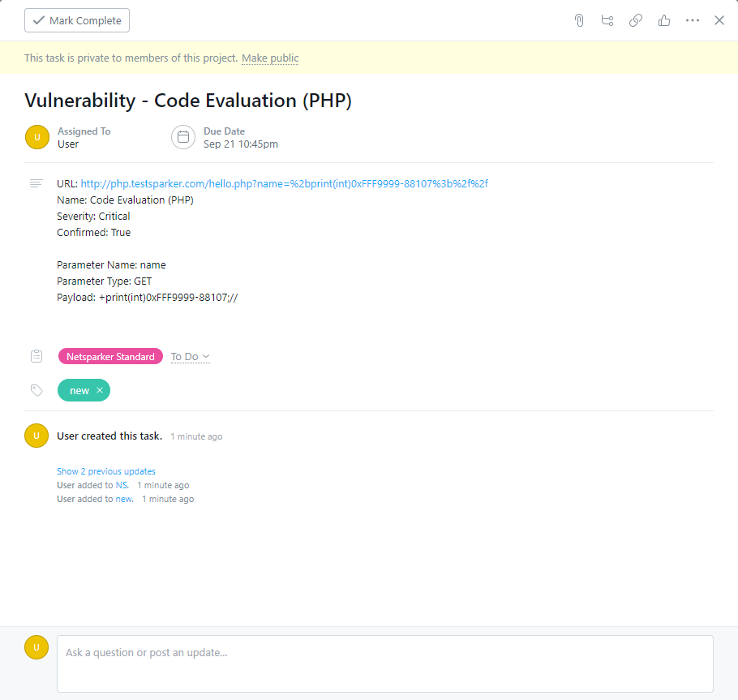This screenshot has height=700, width=738.
Task: Click the tag icon next to the new label
Action: [x=36, y=390]
